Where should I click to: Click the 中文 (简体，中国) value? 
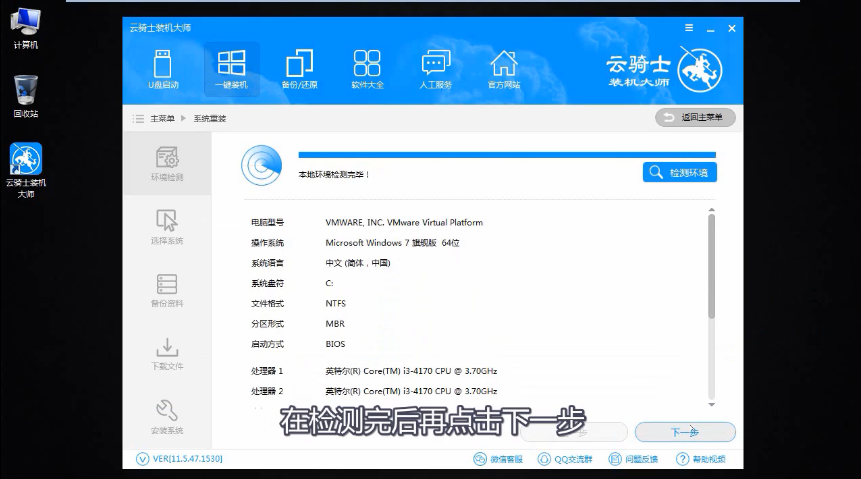click(357, 263)
